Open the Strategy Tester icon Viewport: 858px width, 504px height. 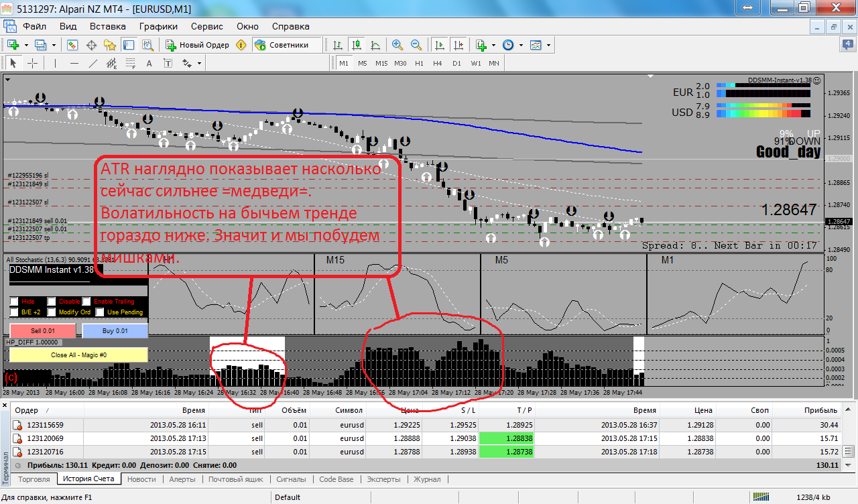147,45
